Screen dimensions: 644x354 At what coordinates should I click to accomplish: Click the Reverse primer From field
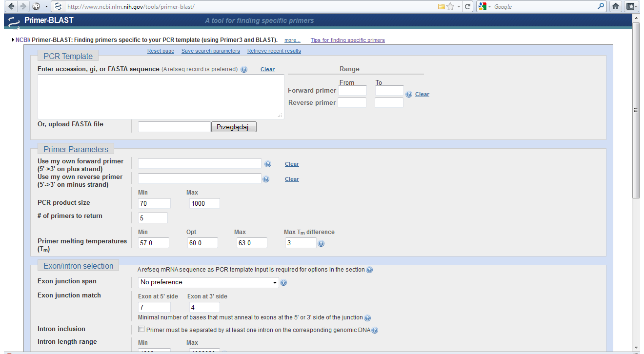(352, 103)
